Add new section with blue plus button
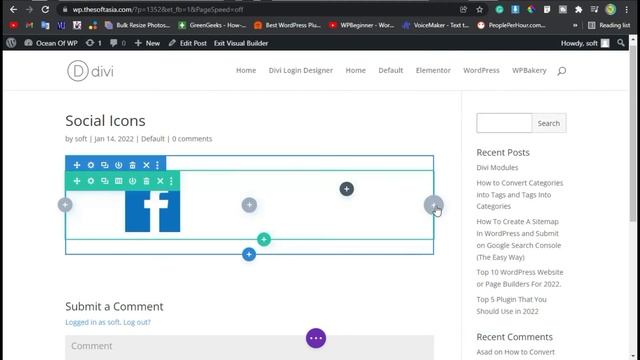 click(249, 254)
